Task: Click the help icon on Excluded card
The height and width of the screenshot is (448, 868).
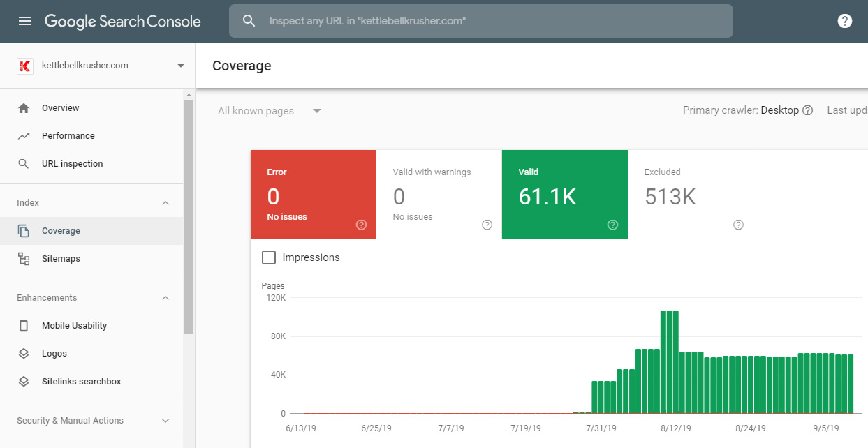Action: (738, 225)
